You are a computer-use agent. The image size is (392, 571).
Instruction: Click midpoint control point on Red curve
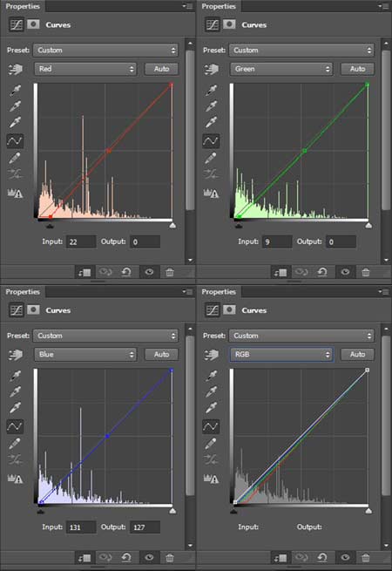pos(109,151)
